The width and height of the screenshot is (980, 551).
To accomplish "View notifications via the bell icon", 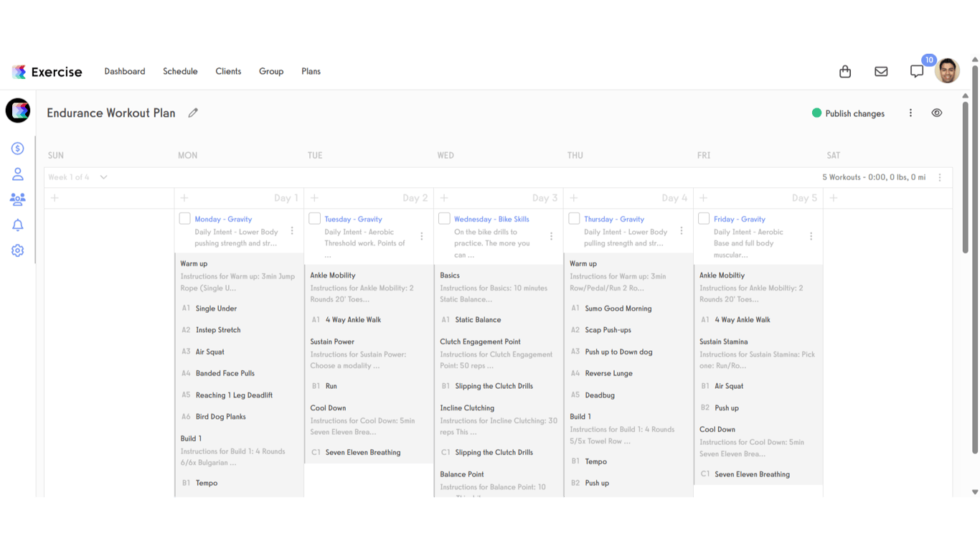I will (17, 225).
